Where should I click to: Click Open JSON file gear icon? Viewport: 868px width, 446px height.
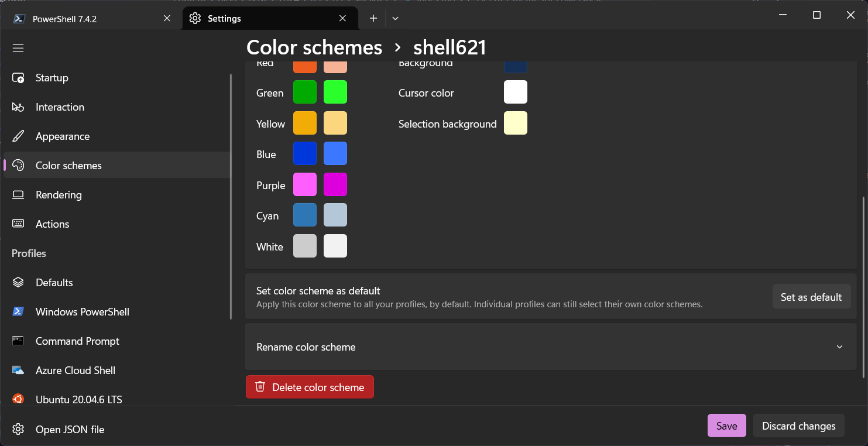click(x=18, y=429)
